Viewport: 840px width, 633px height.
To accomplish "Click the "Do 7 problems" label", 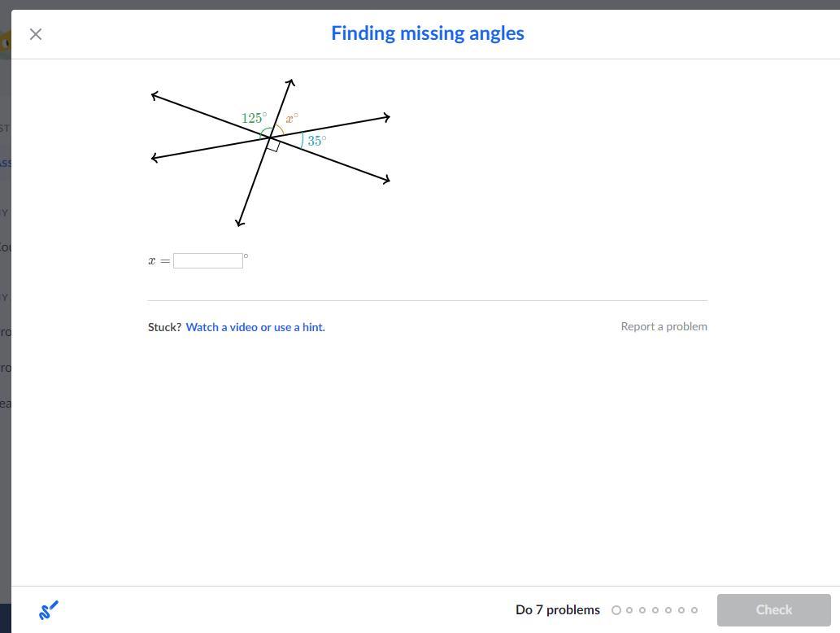I will click(558, 609).
